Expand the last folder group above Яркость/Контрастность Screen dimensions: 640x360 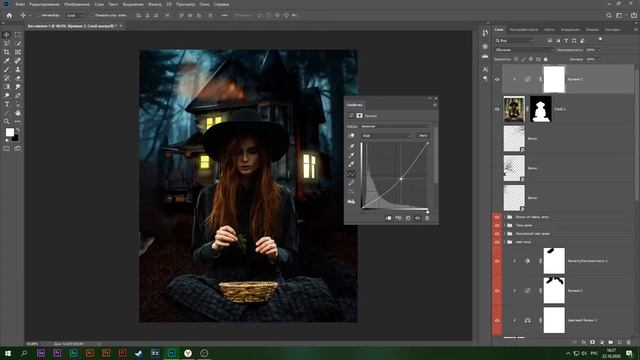pyautogui.click(x=504, y=242)
